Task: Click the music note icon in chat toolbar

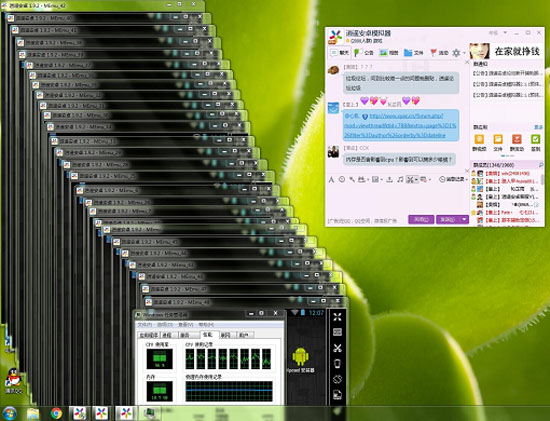Action: tap(400, 179)
